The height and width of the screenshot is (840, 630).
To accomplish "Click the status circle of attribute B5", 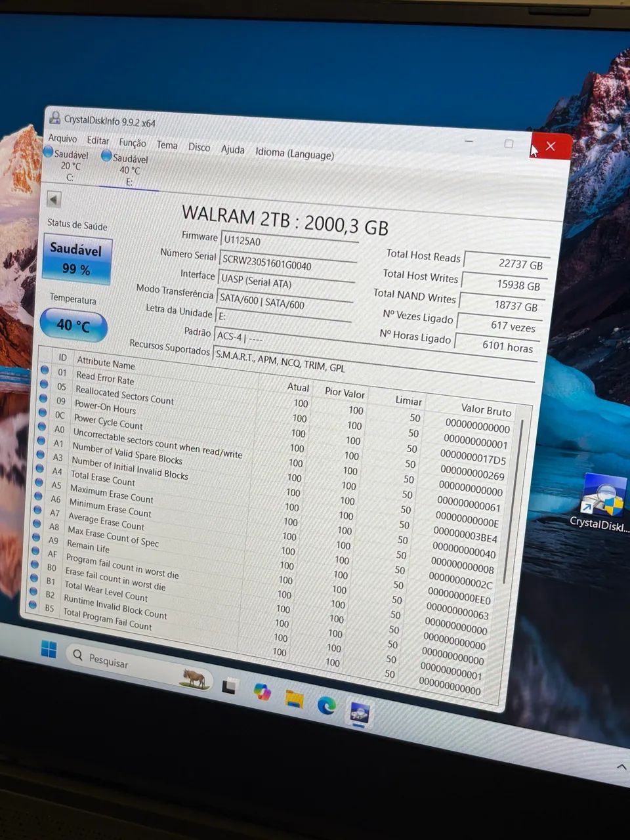I will (31, 606).
